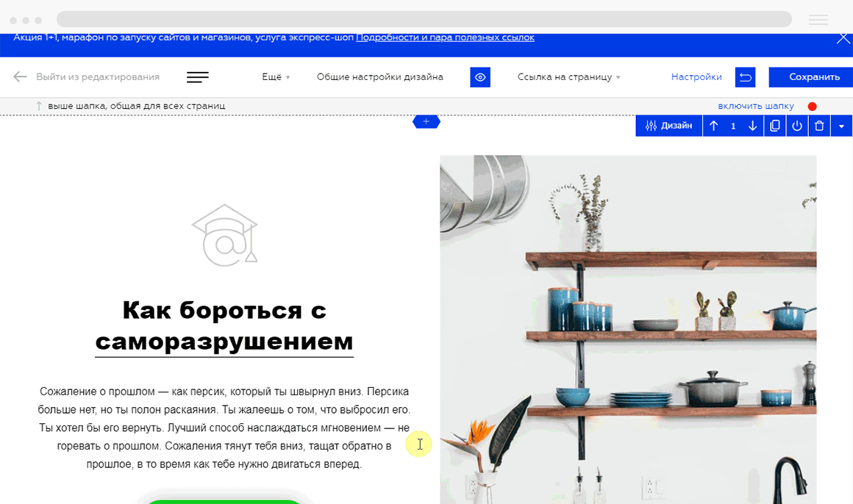Toggle block off with power icon
Viewport: 853px width, 504px height.
[x=797, y=126]
